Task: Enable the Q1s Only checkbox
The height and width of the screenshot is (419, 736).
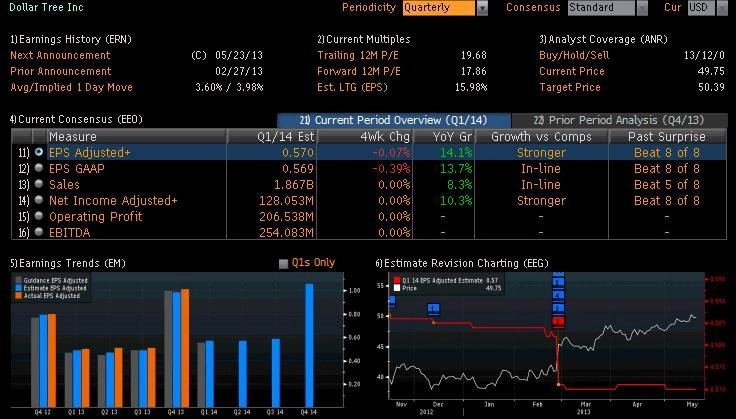Action: pyautogui.click(x=284, y=264)
